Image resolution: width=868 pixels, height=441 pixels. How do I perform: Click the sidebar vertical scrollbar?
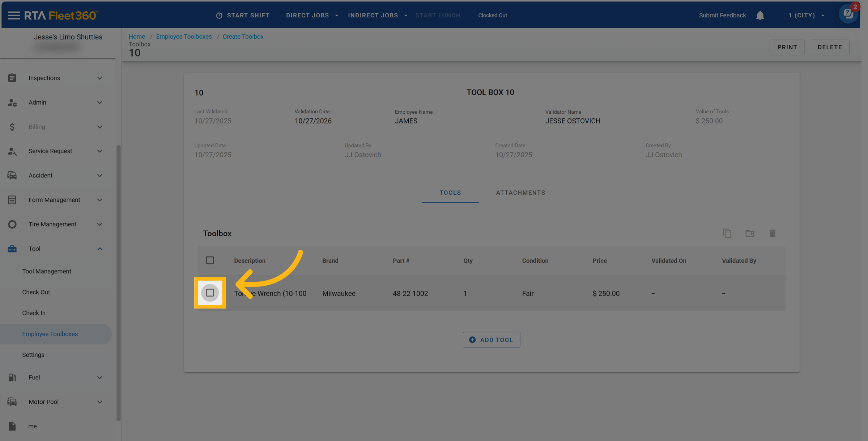[118, 282]
